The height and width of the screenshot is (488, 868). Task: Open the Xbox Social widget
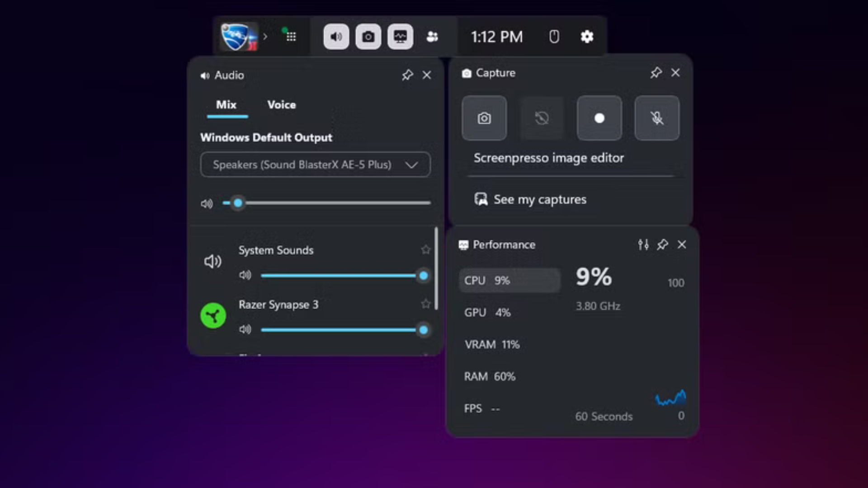[432, 37]
